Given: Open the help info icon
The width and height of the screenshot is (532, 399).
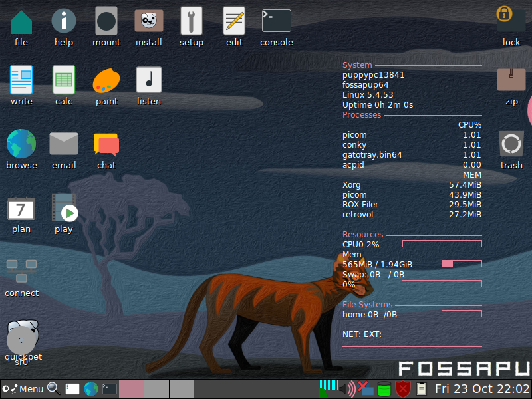Looking at the screenshot, I should 63,21.
